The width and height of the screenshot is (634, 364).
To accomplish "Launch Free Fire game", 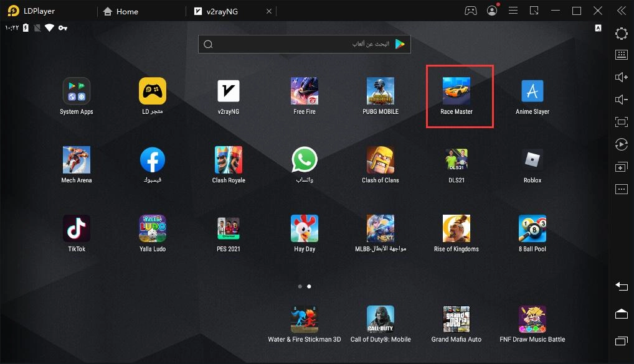I will pos(305,91).
